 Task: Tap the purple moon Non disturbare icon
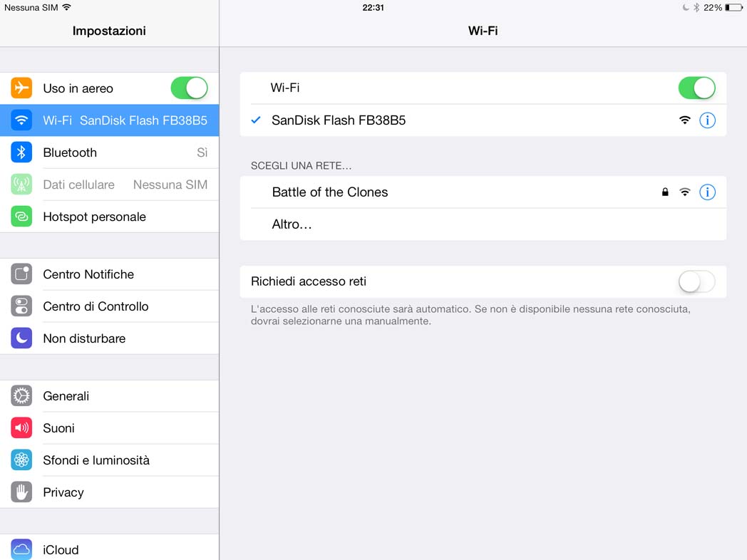point(21,338)
